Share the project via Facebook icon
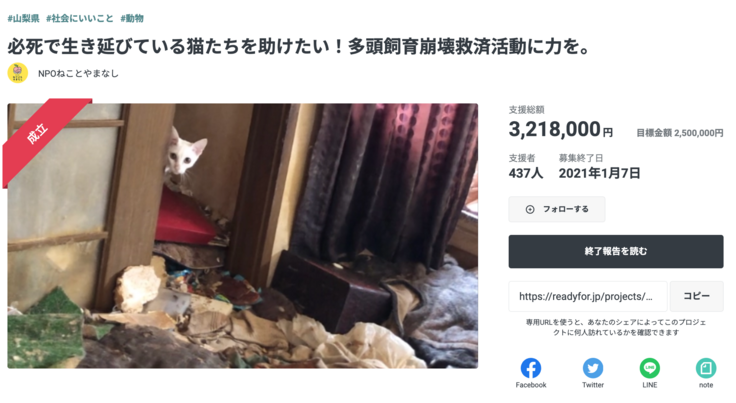The height and width of the screenshot is (403, 736). (530, 368)
